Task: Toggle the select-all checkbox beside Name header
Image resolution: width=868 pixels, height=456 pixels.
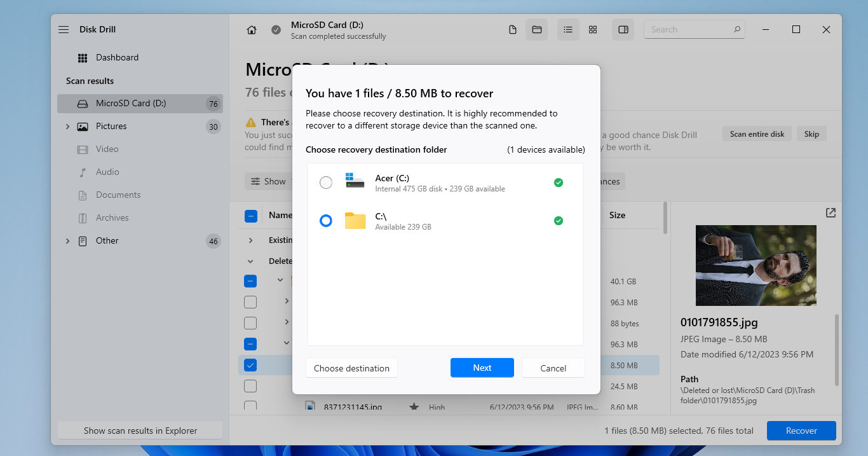Action: pyautogui.click(x=251, y=216)
